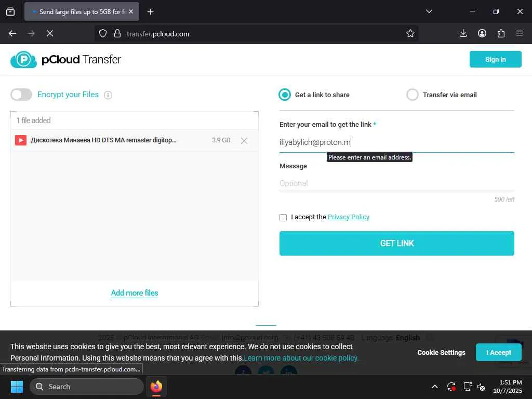Click the address bar URL
This screenshot has width=532, height=399.
pos(158,34)
